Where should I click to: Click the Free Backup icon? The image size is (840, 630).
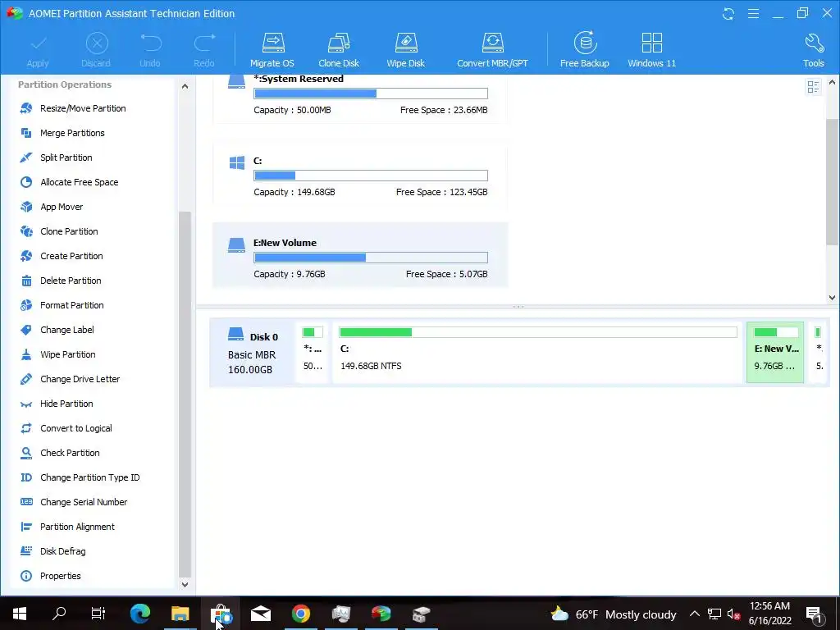click(x=584, y=50)
